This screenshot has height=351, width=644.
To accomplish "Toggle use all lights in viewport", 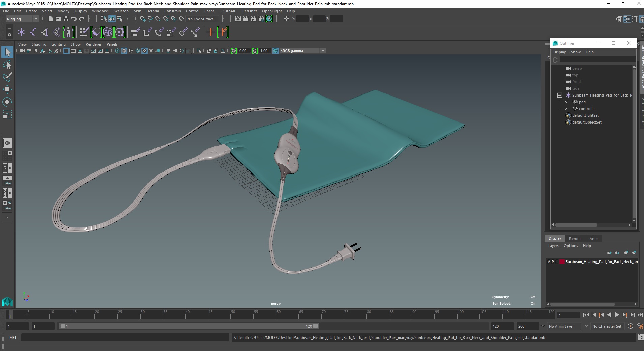I will point(151,51).
